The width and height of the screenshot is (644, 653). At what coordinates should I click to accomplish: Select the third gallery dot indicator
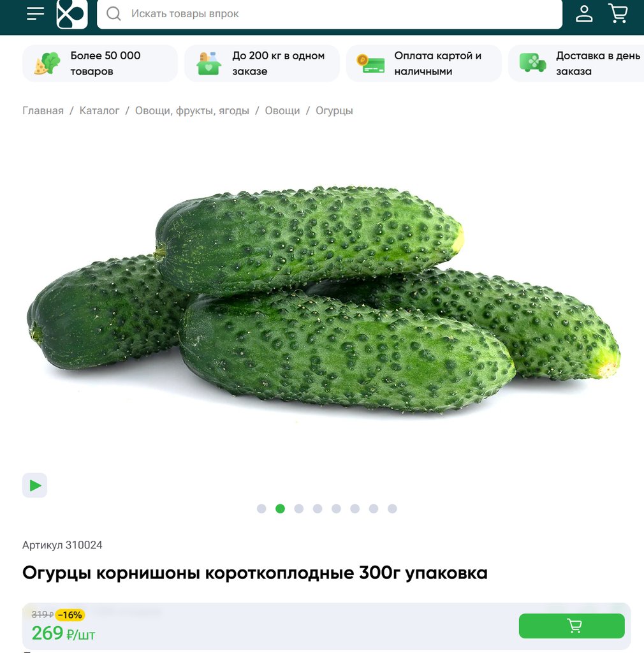click(299, 508)
